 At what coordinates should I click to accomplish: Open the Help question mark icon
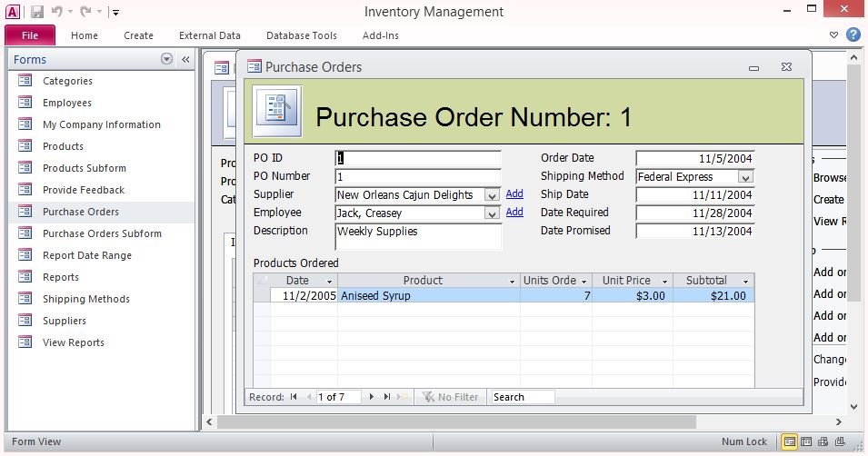coord(853,35)
